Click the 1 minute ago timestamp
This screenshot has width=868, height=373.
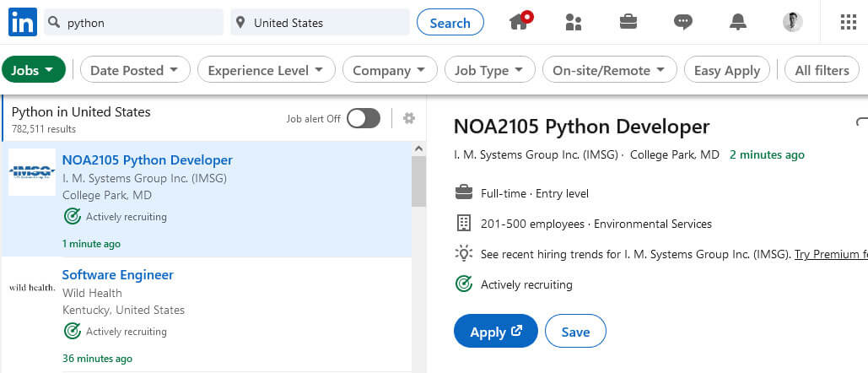[91, 244]
